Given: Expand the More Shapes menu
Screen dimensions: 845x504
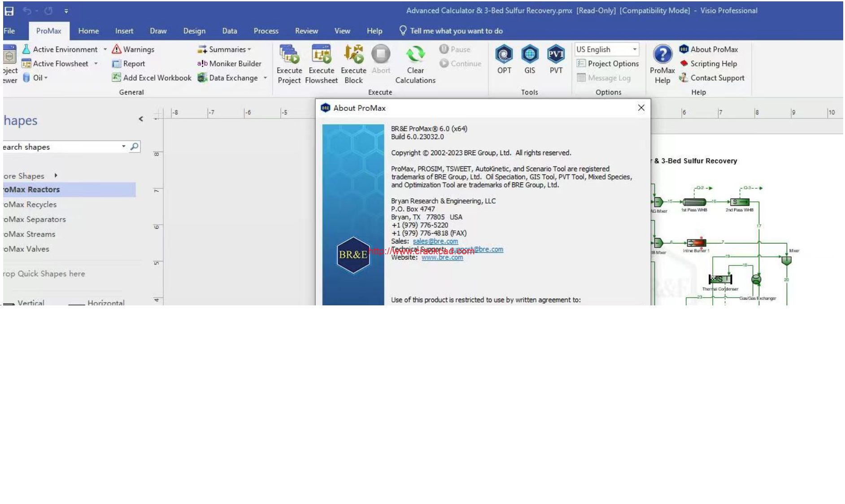Looking at the screenshot, I should click(x=30, y=176).
